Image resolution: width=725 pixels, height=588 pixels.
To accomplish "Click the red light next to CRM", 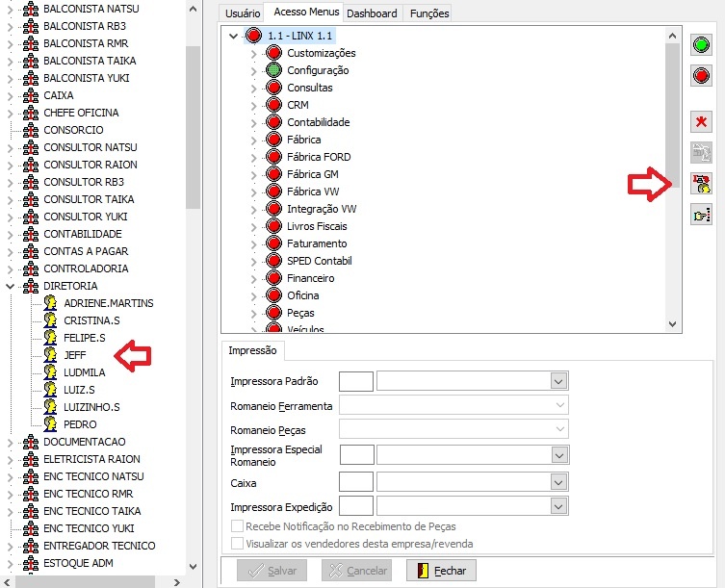I will tap(273, 105).
